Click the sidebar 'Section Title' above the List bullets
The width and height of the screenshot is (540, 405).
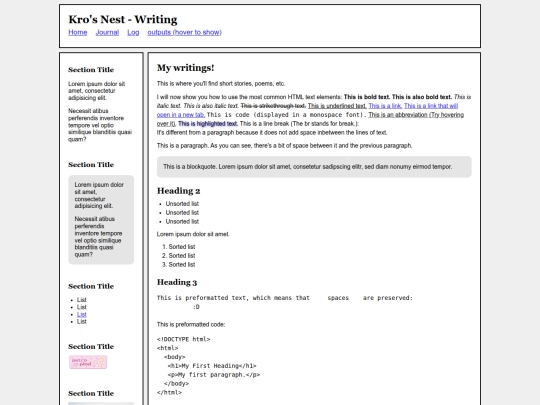tap(91, 286)
